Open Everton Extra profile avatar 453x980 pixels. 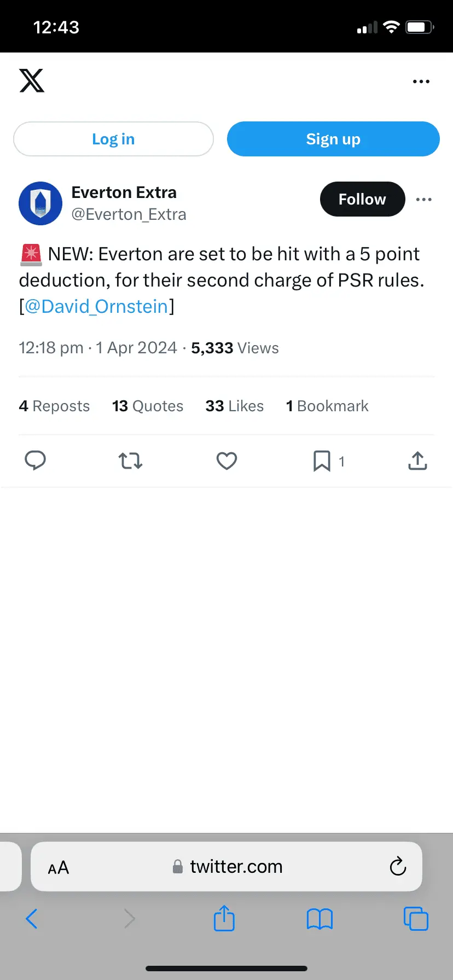tap(40, 203)
